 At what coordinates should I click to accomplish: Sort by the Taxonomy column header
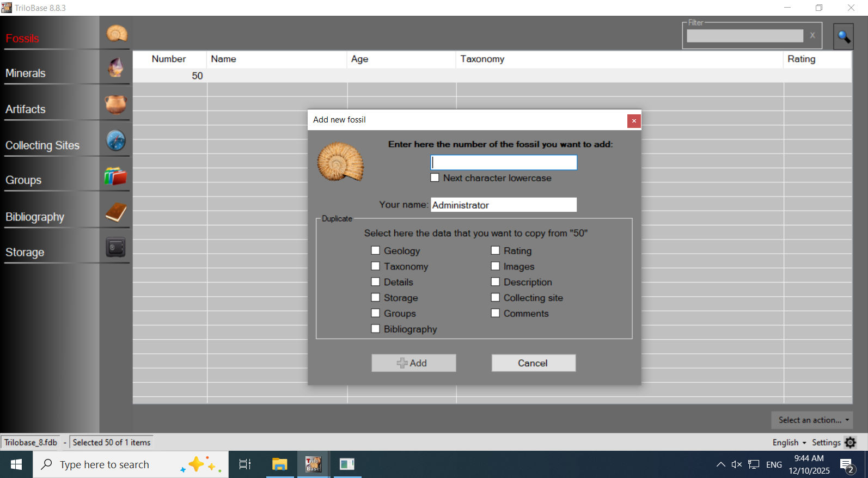(x=620, y=59)
